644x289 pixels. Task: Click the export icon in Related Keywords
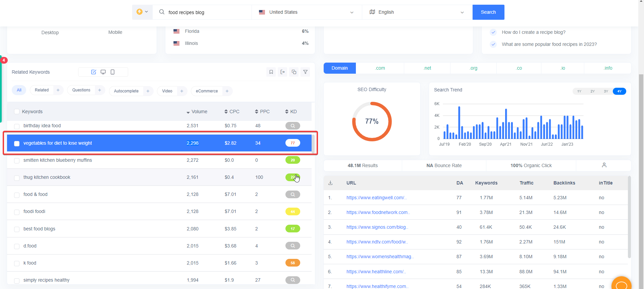coord(282,72)
